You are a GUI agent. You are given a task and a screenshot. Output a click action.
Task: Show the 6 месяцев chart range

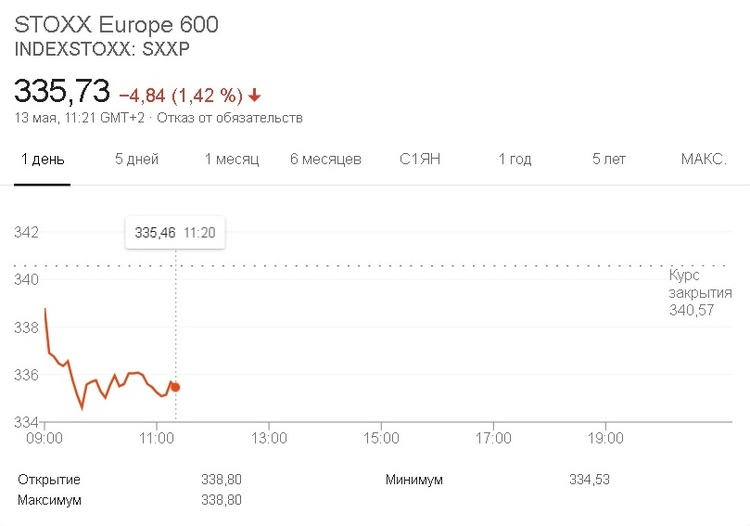coord(326,159)
